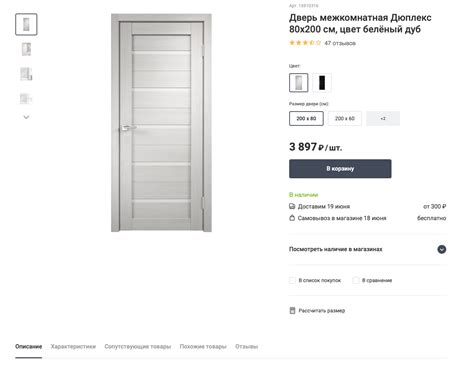The width and height of the screenshot is (474, 366).
Task: Check the В сравнение checkbox
Action: click(x=356, y=280)
